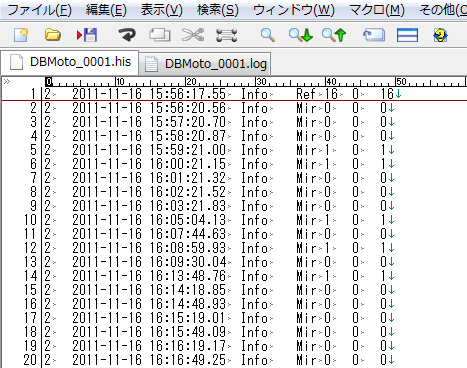Click line number 10 in gutter
Viewport: 467px width, 368px height.
30,220
